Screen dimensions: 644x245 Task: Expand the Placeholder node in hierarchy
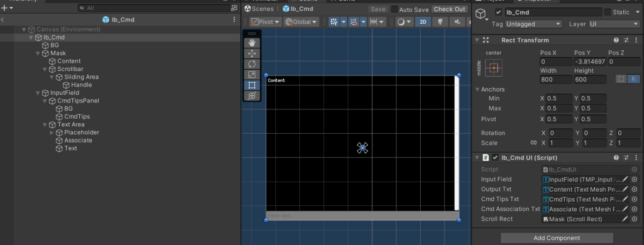pyautogui.click(x=52, y=133)
